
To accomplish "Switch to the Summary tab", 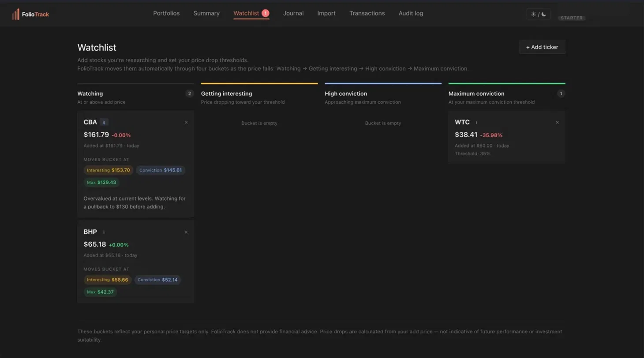I will (206, 13).
